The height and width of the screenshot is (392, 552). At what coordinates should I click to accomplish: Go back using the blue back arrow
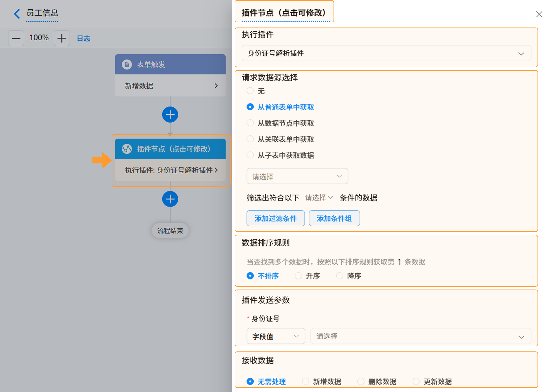(17, 14)
